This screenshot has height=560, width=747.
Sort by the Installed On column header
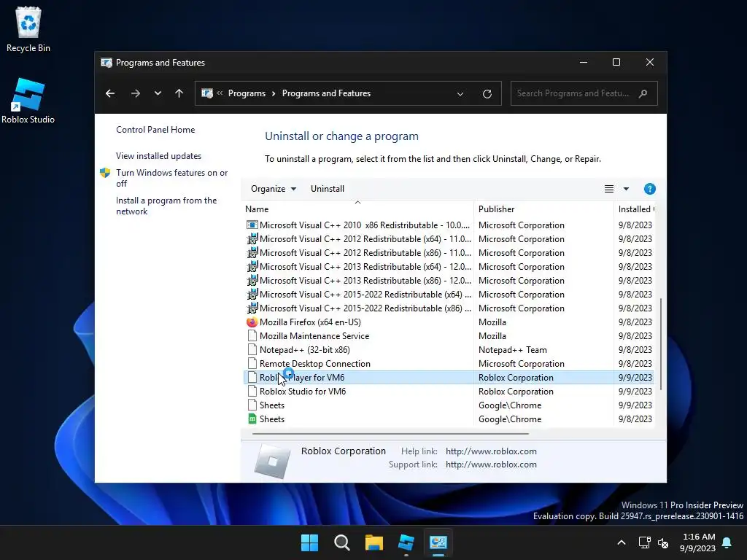point(635,209)
